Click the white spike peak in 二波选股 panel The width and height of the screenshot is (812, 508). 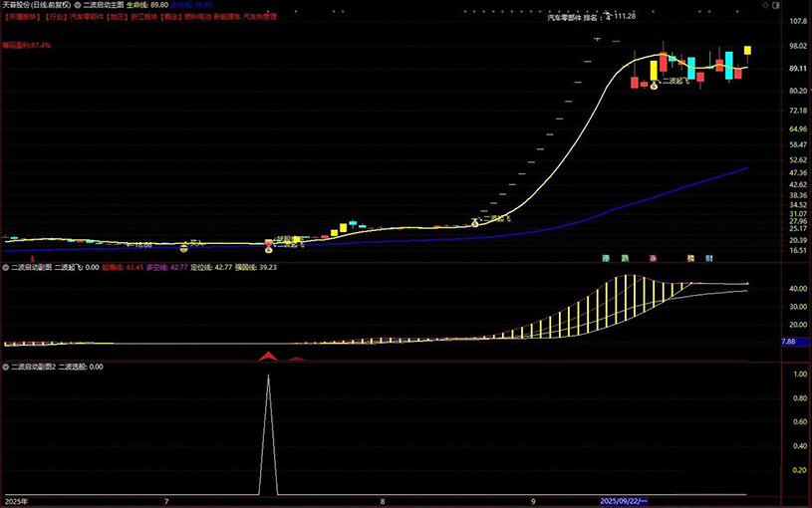coord(267,377)
